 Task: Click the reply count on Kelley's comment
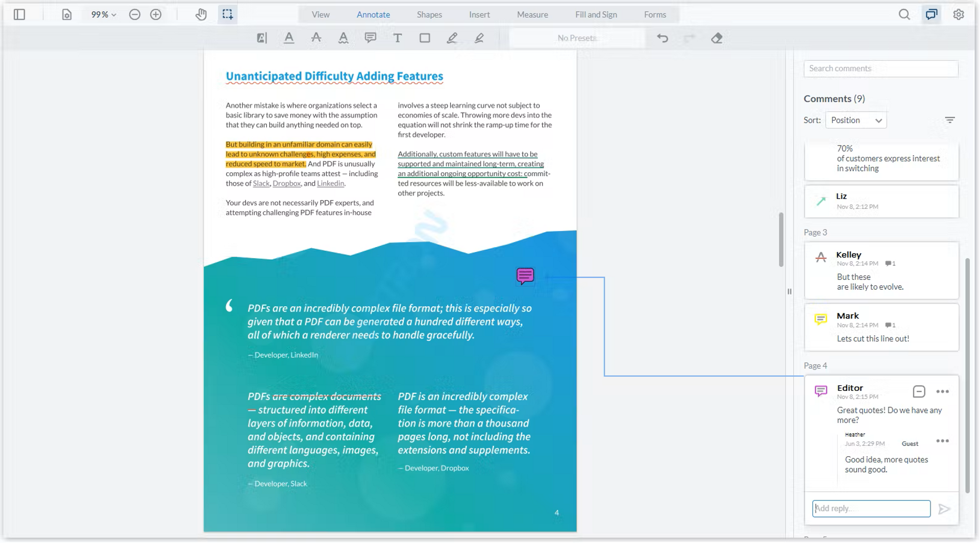tap(890, 264)
